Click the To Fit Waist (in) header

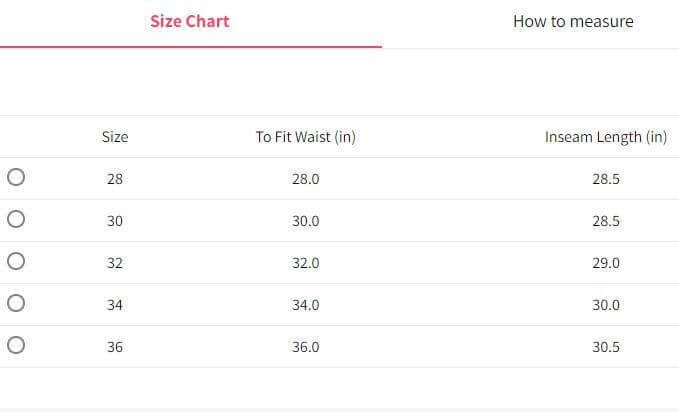(305, 137)
